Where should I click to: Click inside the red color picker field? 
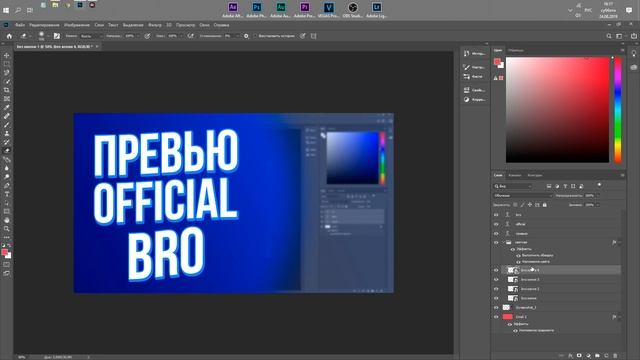click(558, 110)
